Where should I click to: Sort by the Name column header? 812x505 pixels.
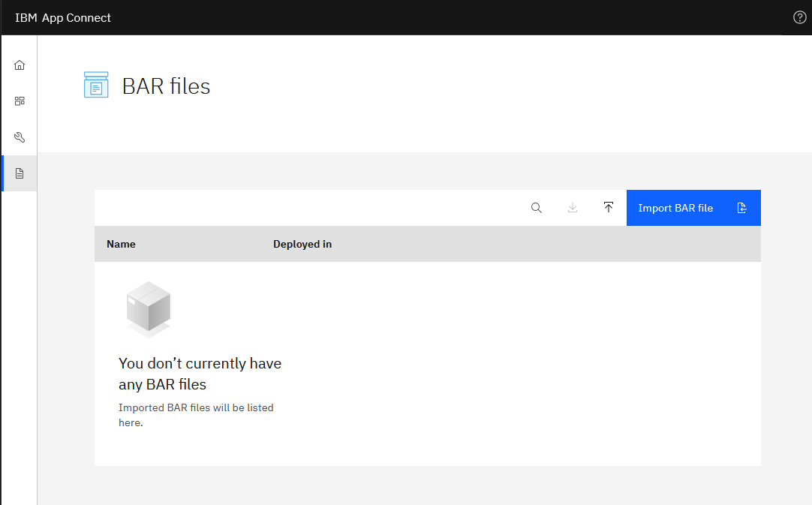point(121,244)
